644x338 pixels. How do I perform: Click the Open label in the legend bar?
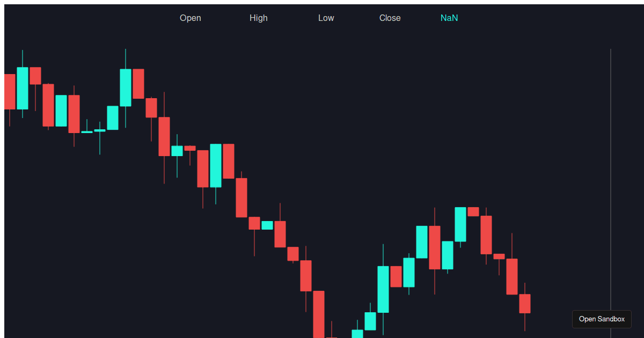191,18
